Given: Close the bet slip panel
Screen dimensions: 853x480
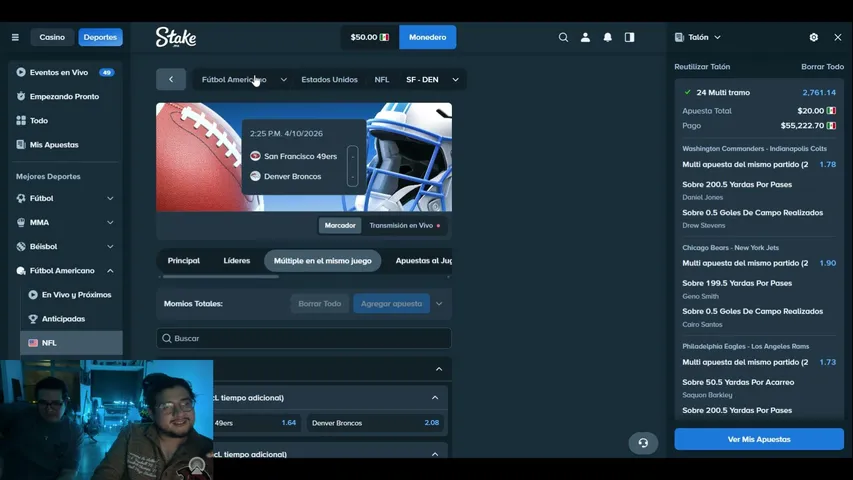Looking at the screenshot, I should [x=838, y=37].
